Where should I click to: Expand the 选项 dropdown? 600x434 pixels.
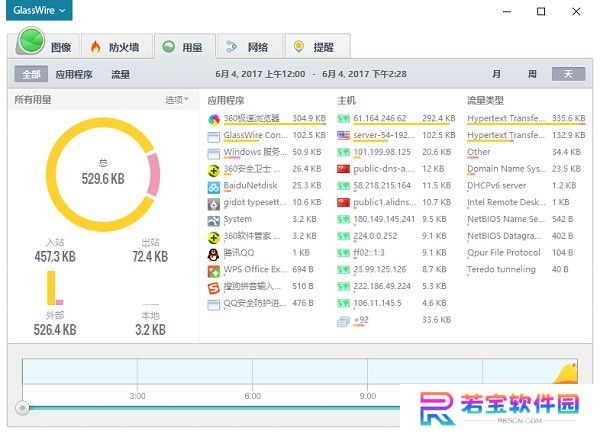(x=177, y=100)
